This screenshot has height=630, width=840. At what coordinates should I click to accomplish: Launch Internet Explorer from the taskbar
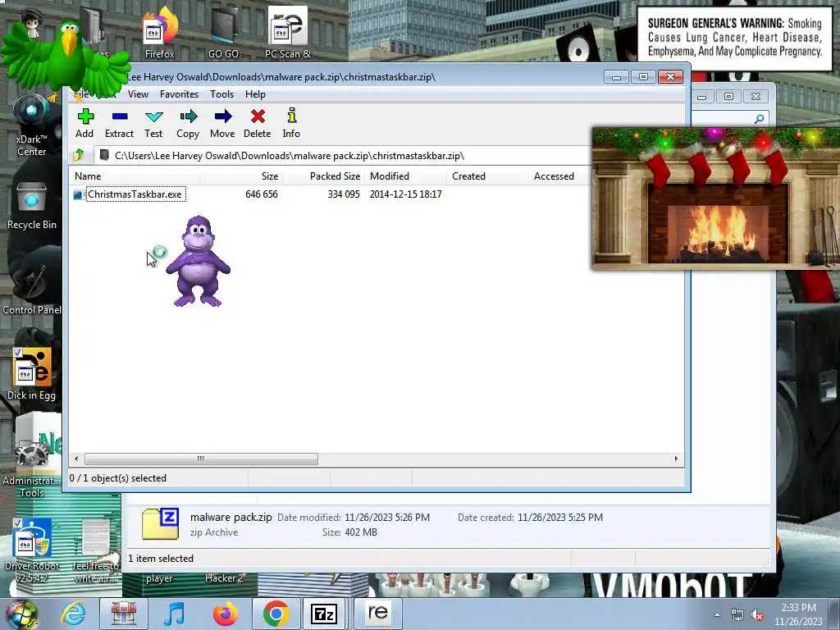(x=73, y=614)
